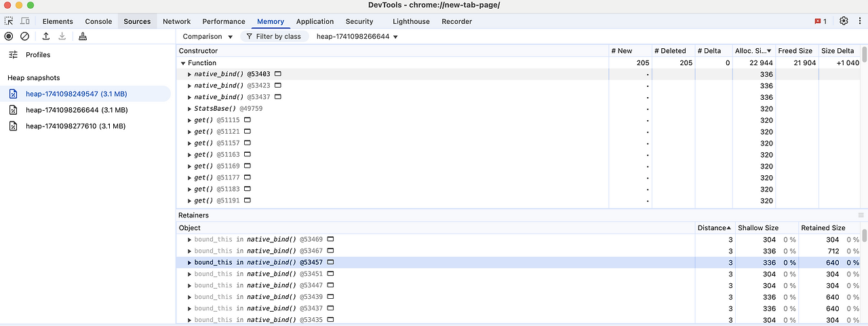
Task: Click the Filter by class field
Action: [275, 37]
